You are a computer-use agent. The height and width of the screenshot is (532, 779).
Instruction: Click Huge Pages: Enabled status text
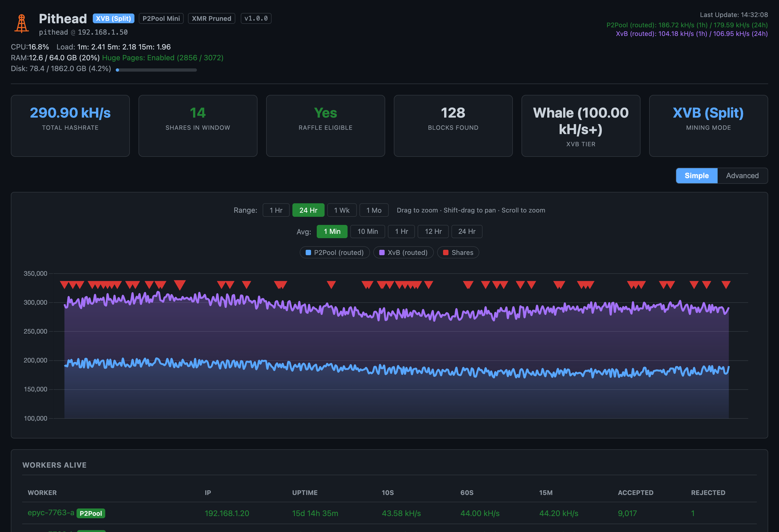pyautogui.click(x=163, y=58)
